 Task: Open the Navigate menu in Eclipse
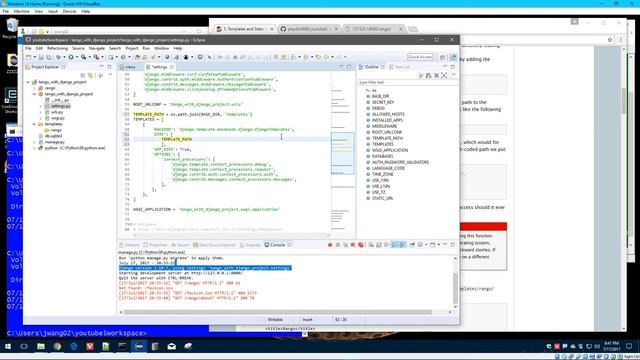point(97,48)
